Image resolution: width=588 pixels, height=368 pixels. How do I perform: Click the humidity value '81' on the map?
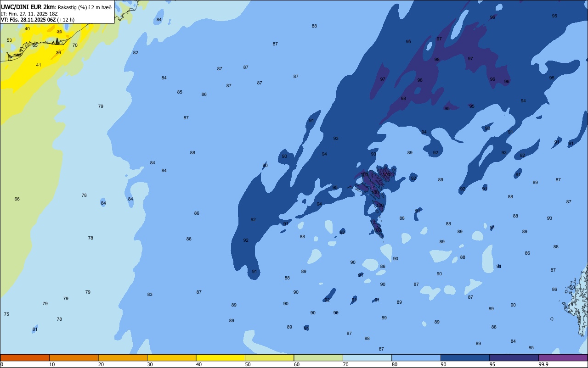point(35,329)
